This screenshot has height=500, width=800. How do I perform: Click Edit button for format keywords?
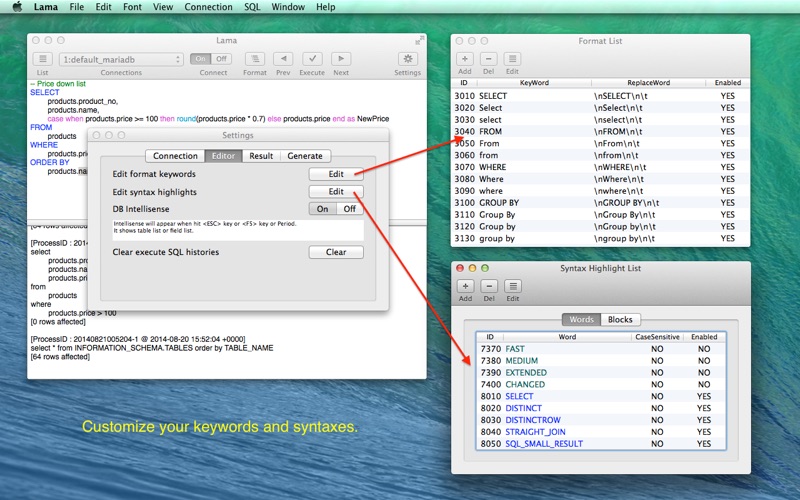point(336,174)
